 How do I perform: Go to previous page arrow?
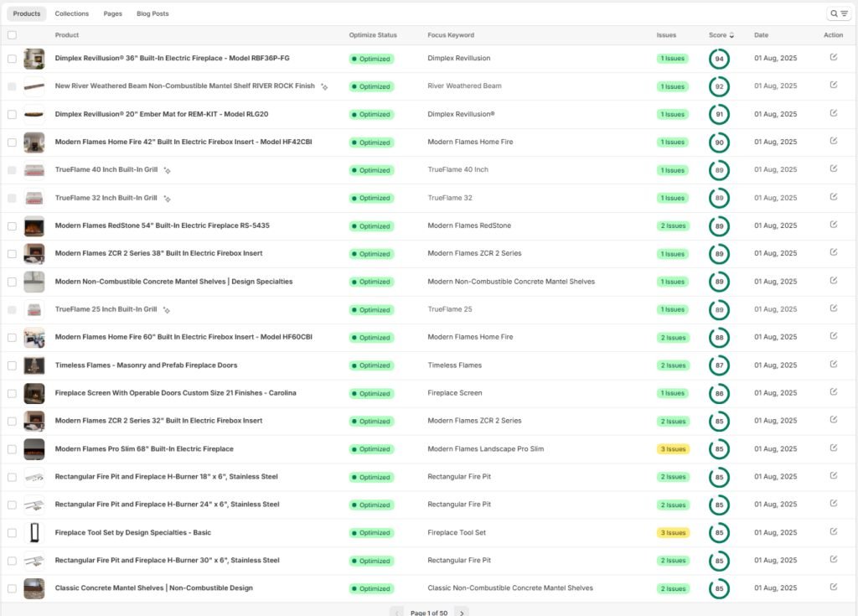(x=396, y=613)
